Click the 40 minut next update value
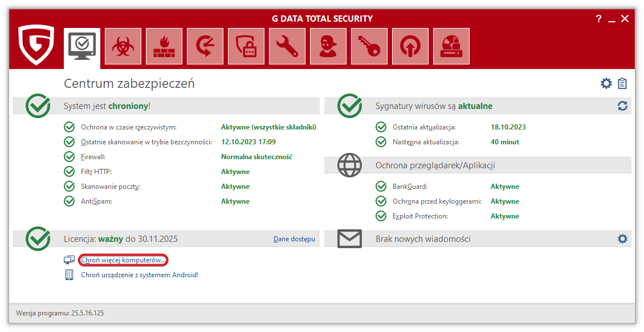Viewport: 644px width, 332px height. pos(505,142)
